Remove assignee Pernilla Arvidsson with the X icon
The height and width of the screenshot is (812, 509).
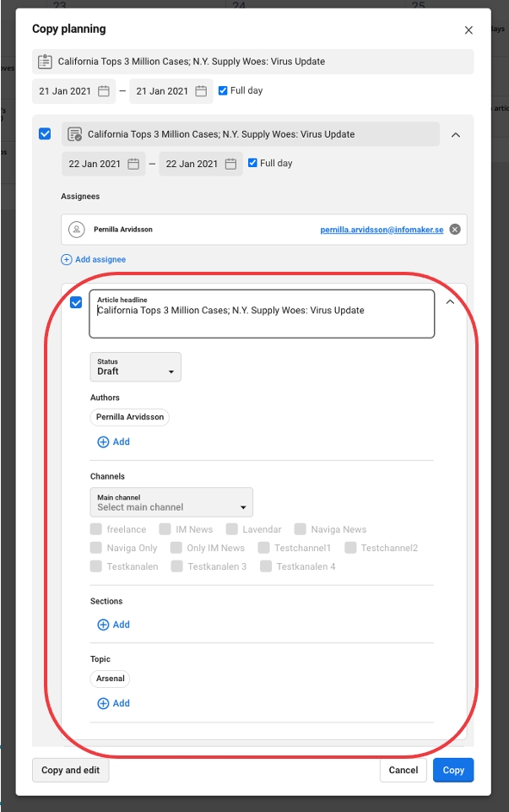click(455, 230)
